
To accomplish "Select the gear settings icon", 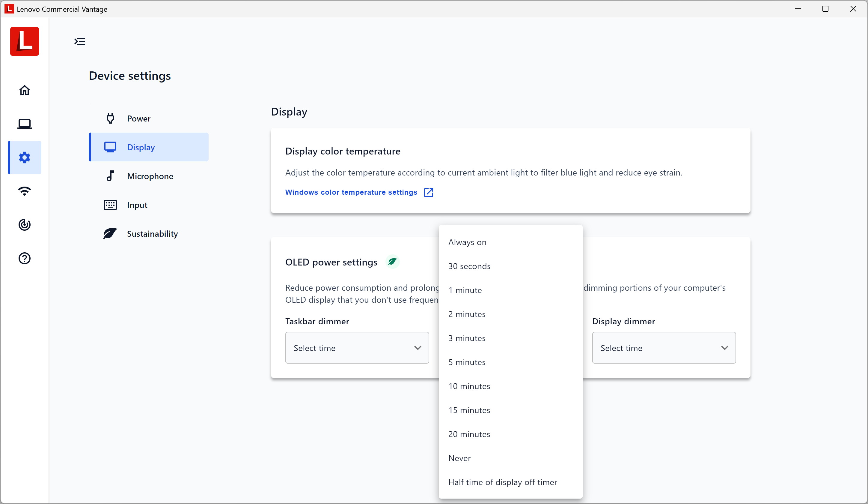I will pyautogui.click(x=25, y=157).
